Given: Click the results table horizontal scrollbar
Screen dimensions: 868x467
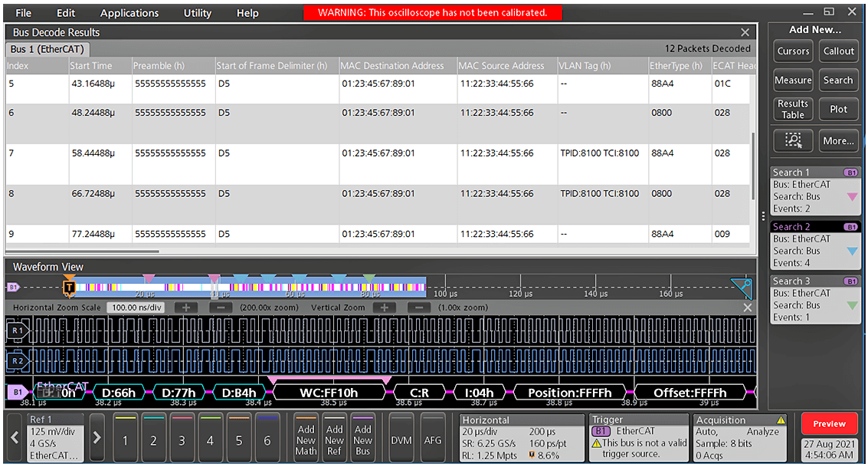Looking at the screenshot, I should (x=83, y=251).
